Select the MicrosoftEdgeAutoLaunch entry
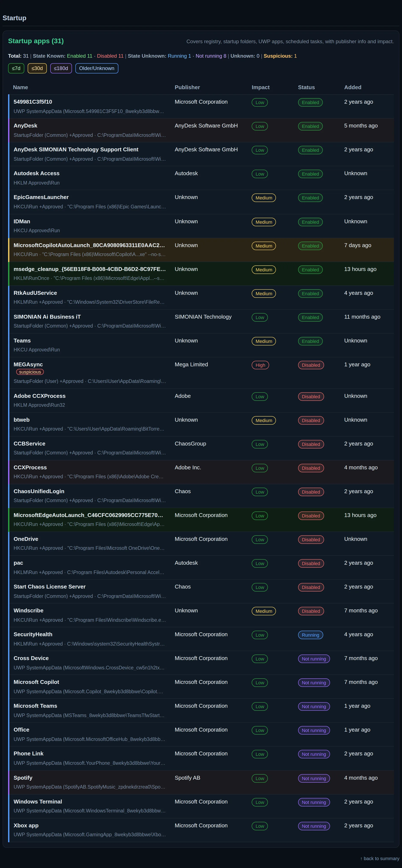The height and width of the screenshot is (868, 402). [88, 515]
